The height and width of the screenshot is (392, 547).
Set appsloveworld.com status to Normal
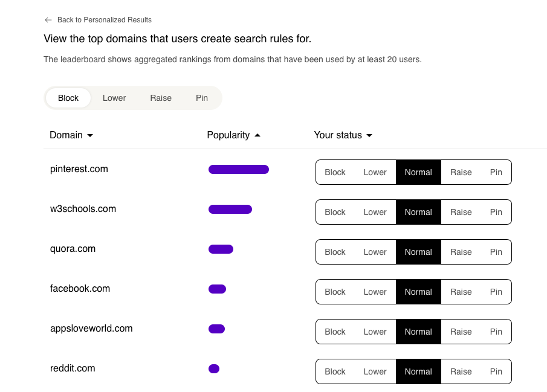click(418, 331)
